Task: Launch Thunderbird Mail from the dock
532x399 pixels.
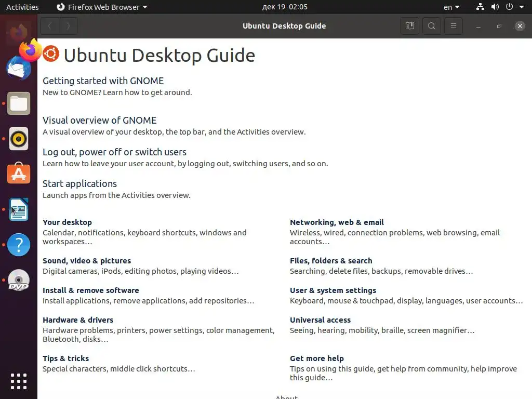Action: [18, 69]
